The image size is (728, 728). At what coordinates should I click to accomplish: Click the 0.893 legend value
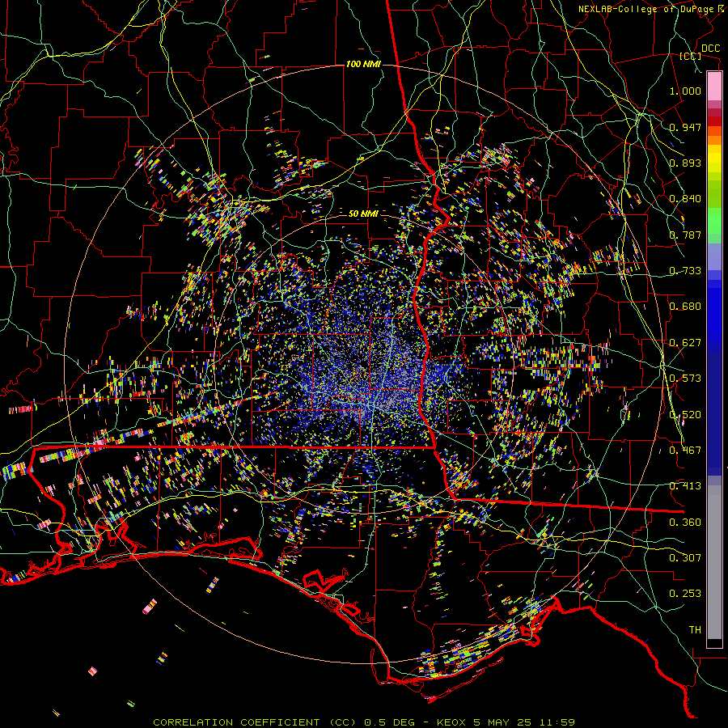tap(685, 163)
